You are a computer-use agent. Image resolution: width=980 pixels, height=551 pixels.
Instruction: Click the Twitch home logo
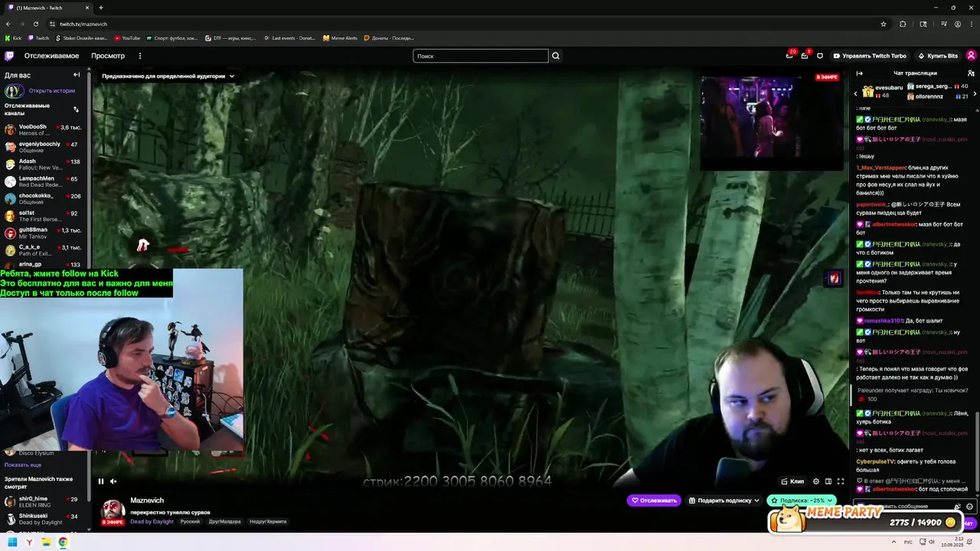(9, 56)
